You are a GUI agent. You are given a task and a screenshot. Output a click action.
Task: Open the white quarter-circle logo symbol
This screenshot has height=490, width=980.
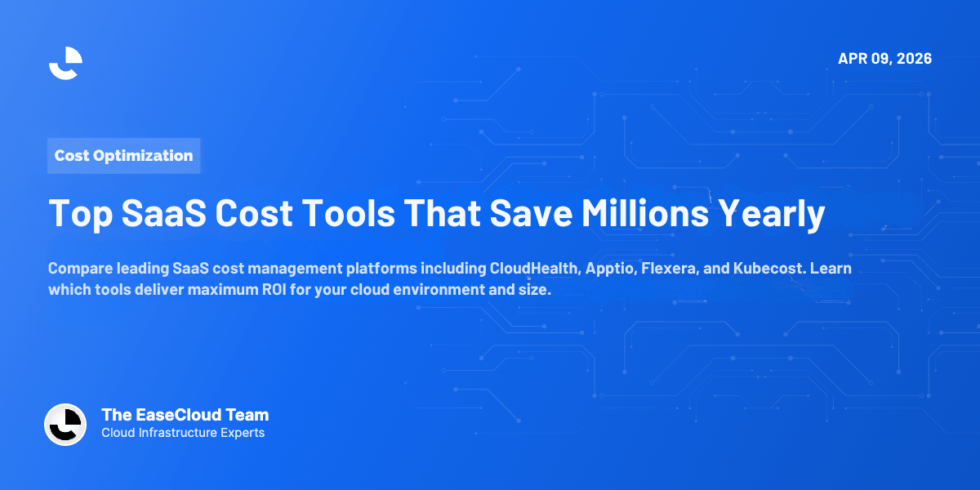(x=65, y=62)
